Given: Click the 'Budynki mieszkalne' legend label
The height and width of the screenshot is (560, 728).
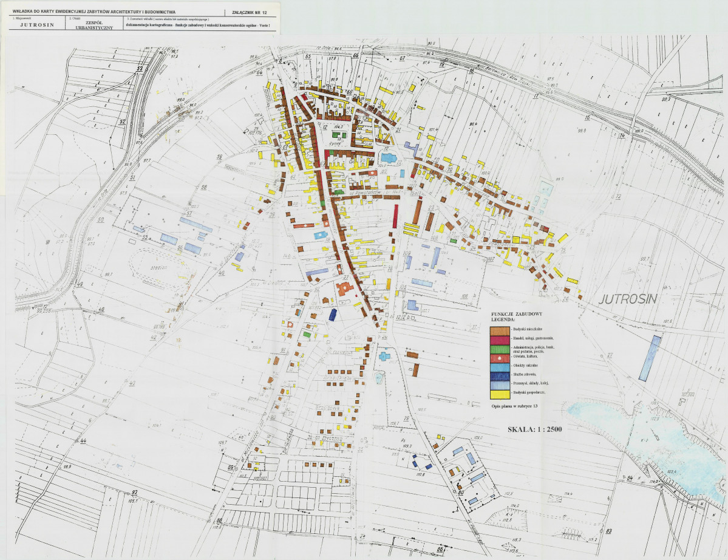Looking at the screenshot, I should click(x=528, y=329).
